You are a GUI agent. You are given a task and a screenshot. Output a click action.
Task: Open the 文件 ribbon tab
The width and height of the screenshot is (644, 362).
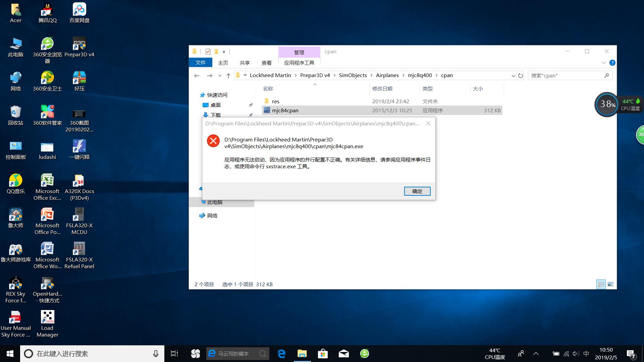(x=201, y=63)
